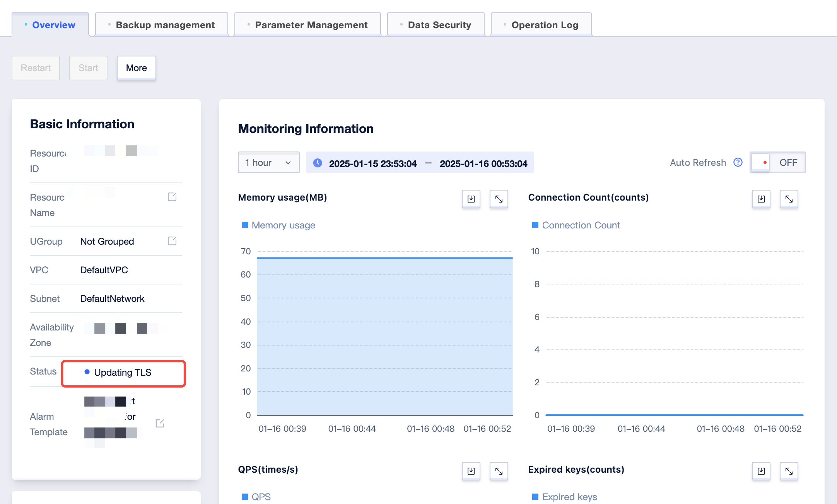This screenshot has width=837, height=504.
Task: Click the Connection Count(counts) chart title
Action: click(x=589, y=198)
